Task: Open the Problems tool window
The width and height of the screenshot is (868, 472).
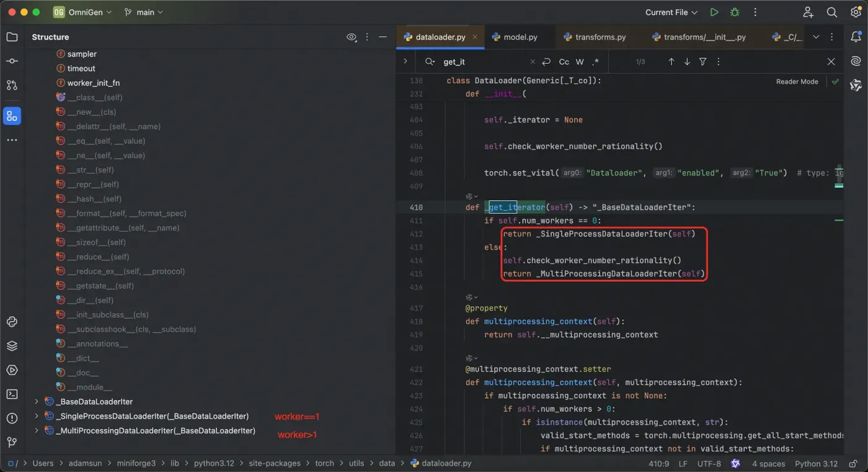Action: point(12,418)
